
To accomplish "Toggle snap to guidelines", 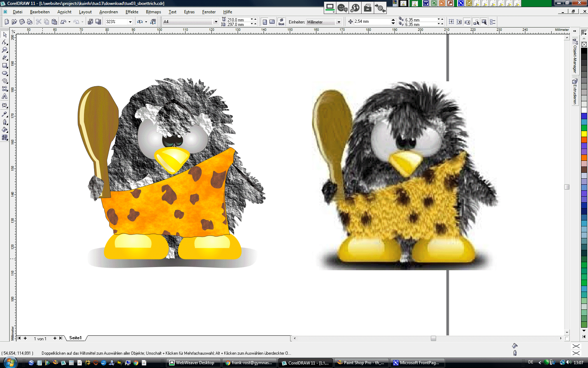I will tap(459, 22).
